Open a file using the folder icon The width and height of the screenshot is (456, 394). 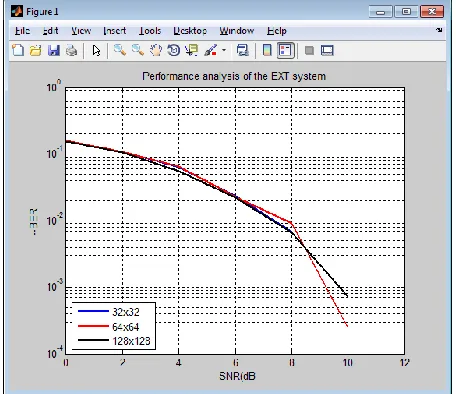pos(36,50)
